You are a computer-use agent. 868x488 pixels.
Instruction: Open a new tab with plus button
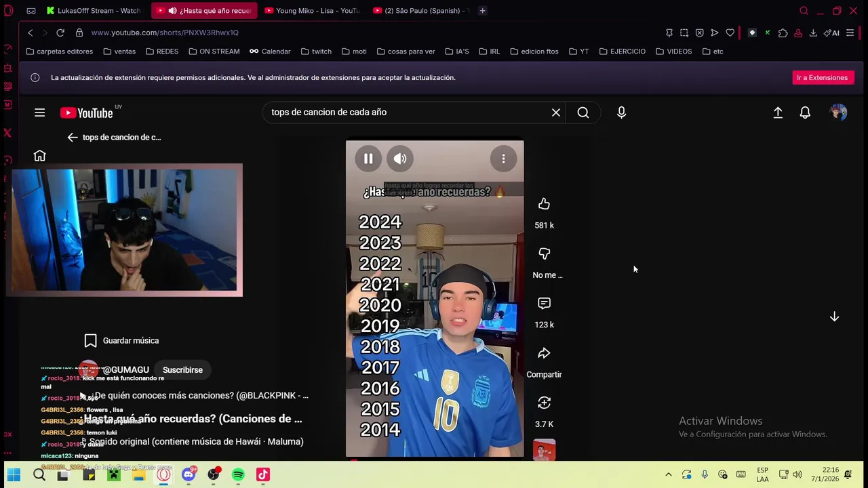(x=482, y=11)
